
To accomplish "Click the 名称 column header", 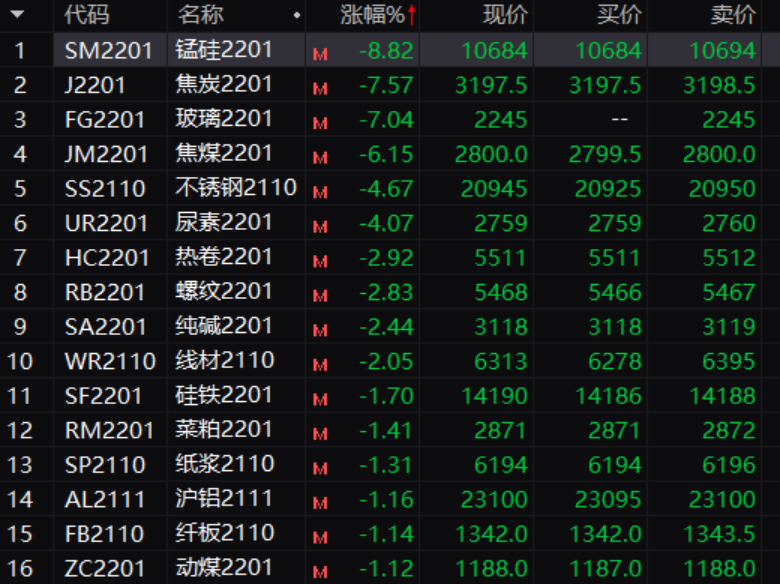I will click(200, 15).
